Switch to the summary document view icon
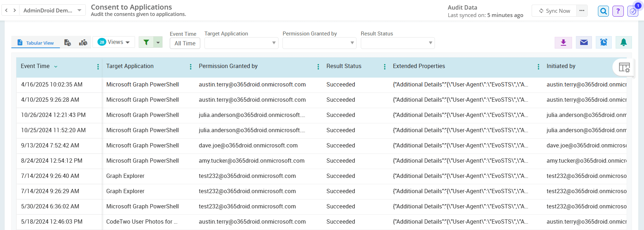This screenshot has height=230, width=644. 67,43
